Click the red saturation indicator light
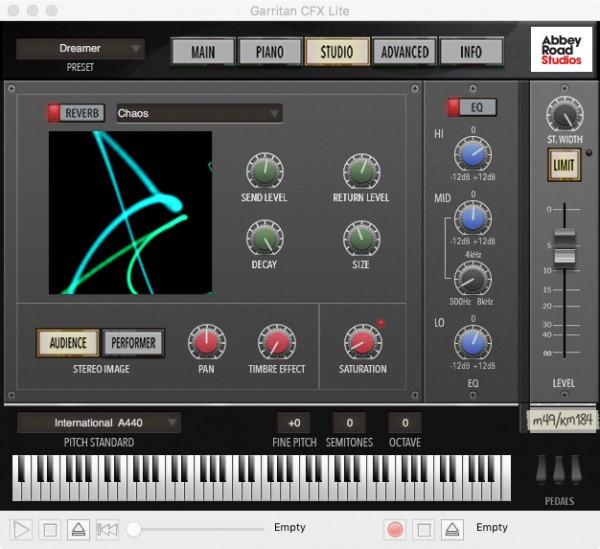The image size is (600, 549). point(381,324)
